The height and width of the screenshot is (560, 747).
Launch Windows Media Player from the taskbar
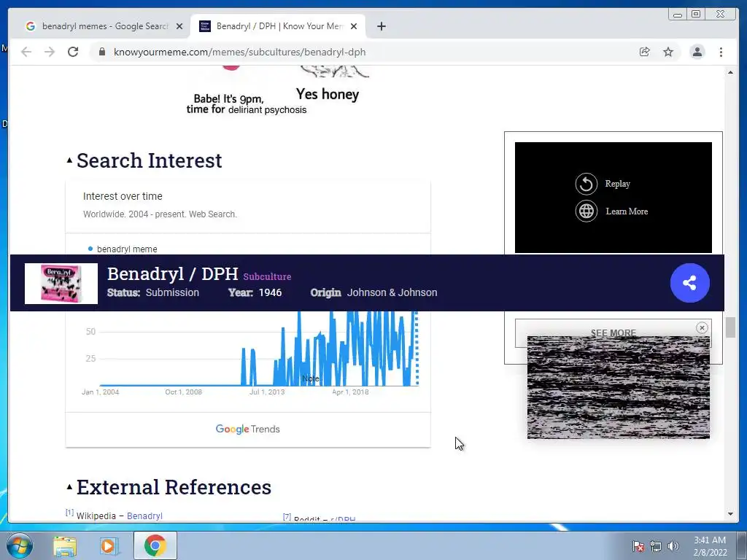click(x=108, y=545)
